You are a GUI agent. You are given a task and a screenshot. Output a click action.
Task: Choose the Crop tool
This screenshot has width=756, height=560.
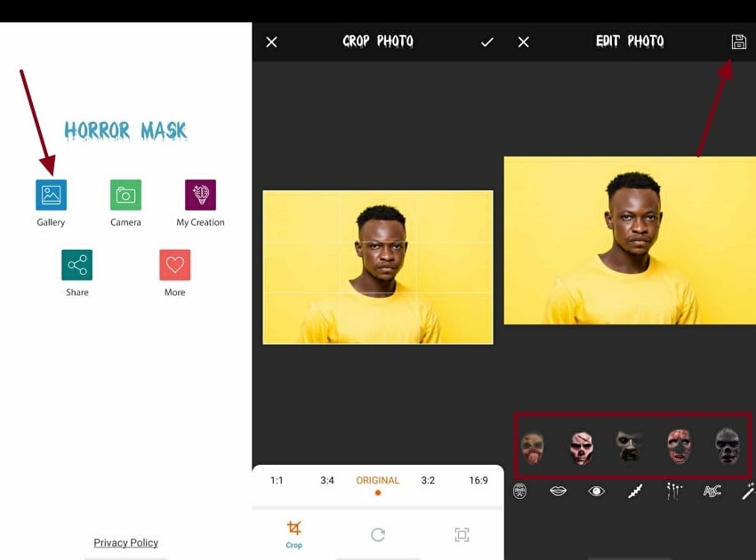tap(294, 535)
